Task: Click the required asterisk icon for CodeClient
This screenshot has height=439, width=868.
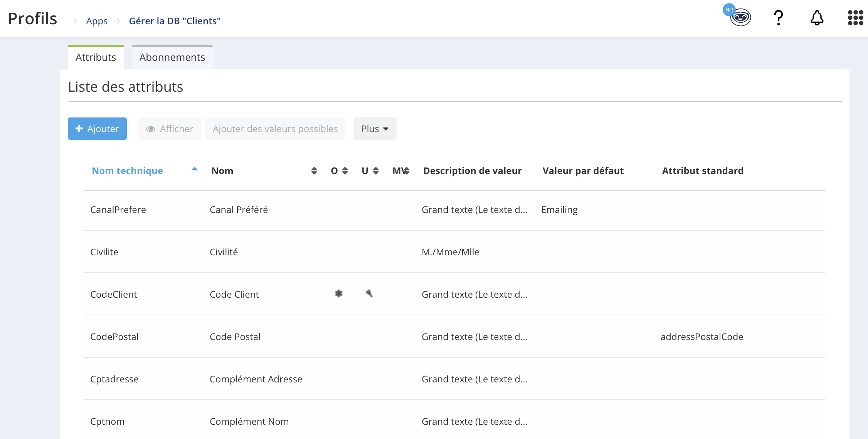Action: [x=338, y=294]
